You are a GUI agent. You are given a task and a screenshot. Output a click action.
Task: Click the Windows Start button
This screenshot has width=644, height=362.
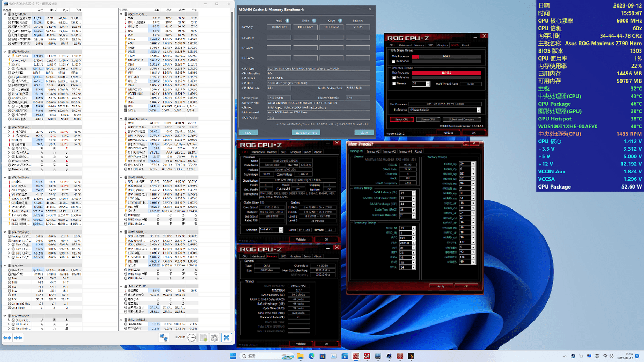point(233,357)
